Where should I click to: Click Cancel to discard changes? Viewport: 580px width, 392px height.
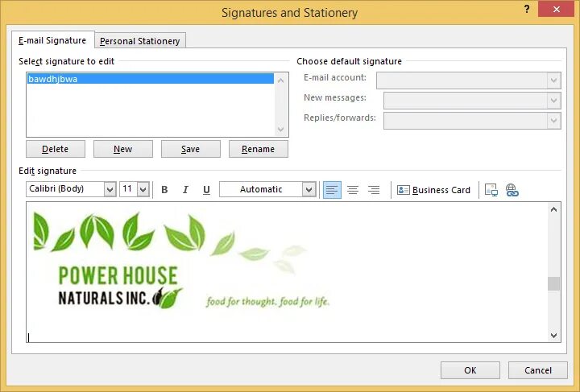538,370
